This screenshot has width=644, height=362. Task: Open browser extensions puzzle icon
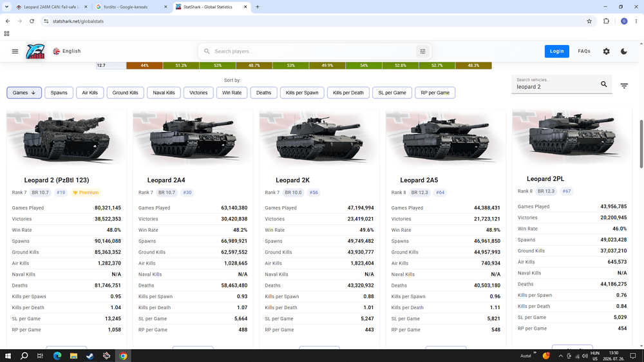tap(606, 21)
